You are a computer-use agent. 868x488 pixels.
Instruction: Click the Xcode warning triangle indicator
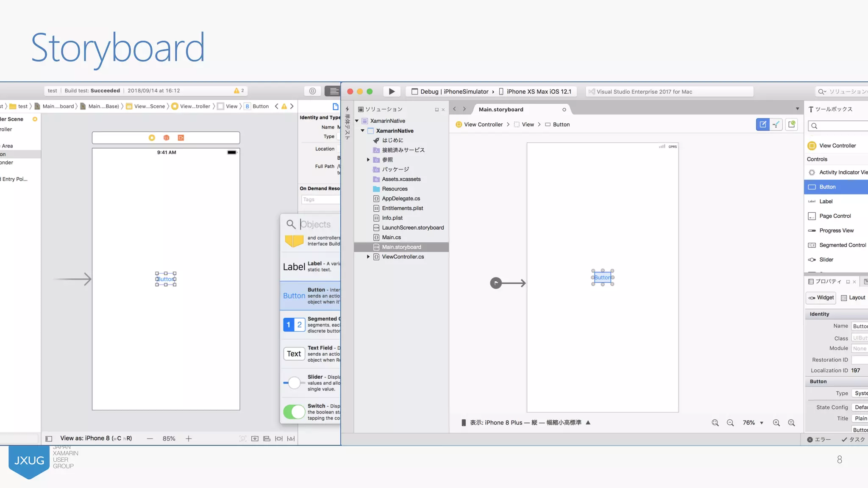237,91
